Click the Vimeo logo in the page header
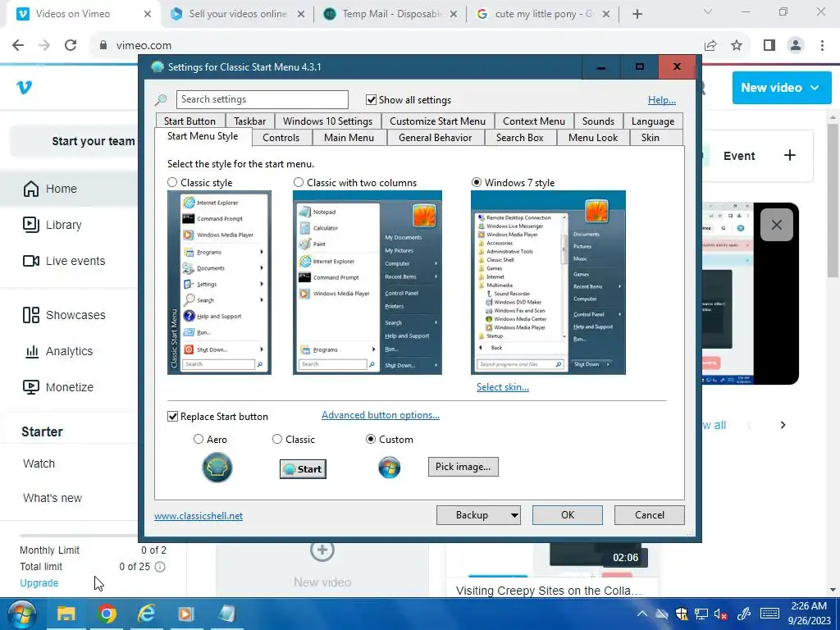The width and height of the screenshot is (840, 630). 24,87
